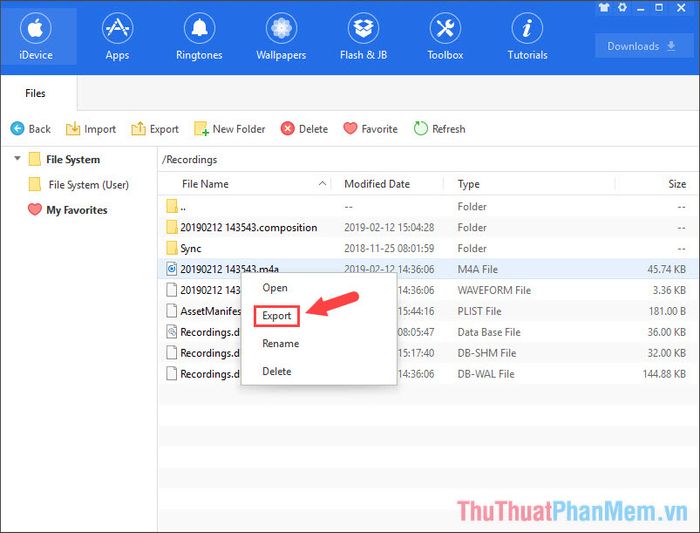
Task: Open the settings gear icon
Action: pos(622,8)
